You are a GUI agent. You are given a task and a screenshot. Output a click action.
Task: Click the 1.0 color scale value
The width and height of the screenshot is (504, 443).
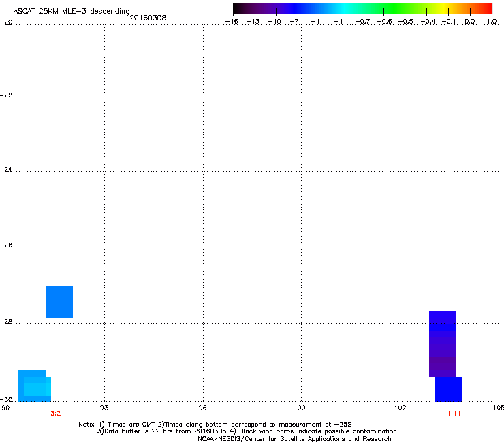492,22
